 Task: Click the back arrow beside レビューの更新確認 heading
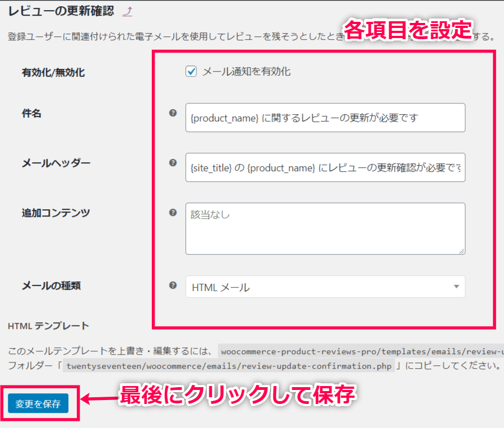pyautogui.click(x=127, y=11)
